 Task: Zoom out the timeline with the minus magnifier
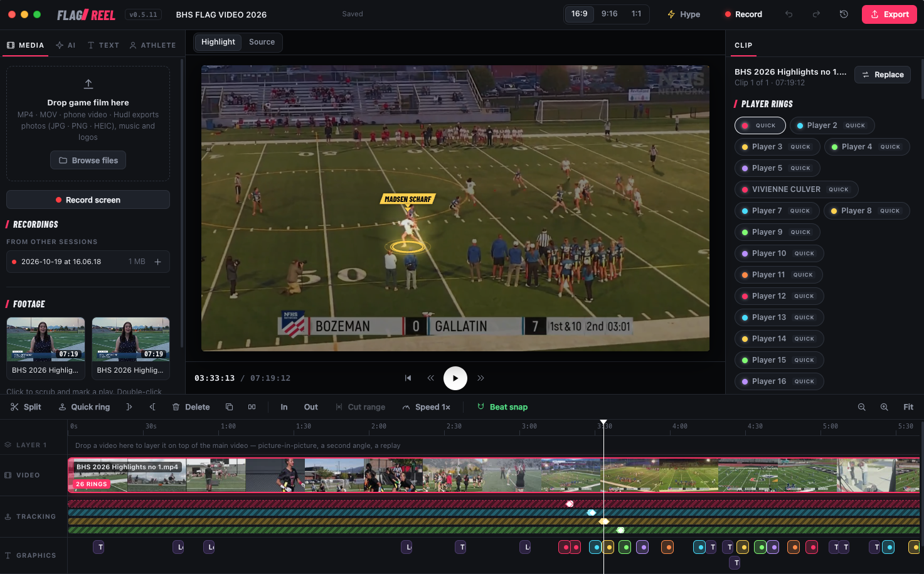(862, 407)
